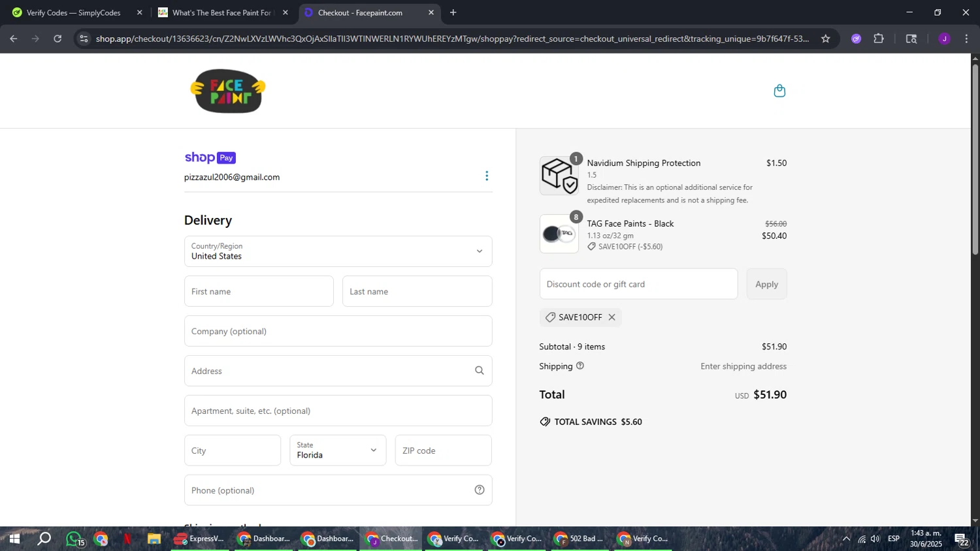Click the ESP language indicator
Viewport: 980px width, 551px height.
(x=894, y=539)
